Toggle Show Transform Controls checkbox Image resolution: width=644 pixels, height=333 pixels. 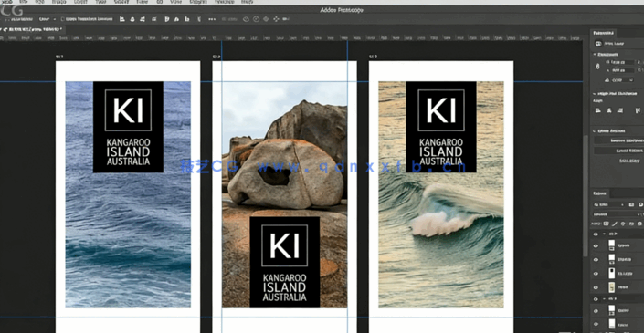pos(62,19)
